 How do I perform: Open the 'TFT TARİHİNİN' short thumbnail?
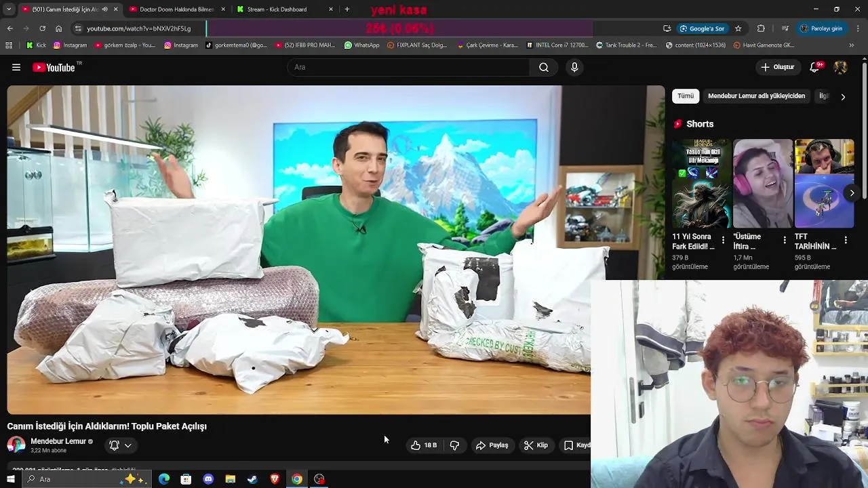824,184
